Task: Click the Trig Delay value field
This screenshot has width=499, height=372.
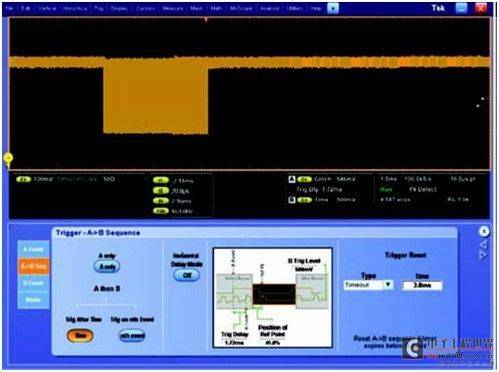Action: click(235, 342)
